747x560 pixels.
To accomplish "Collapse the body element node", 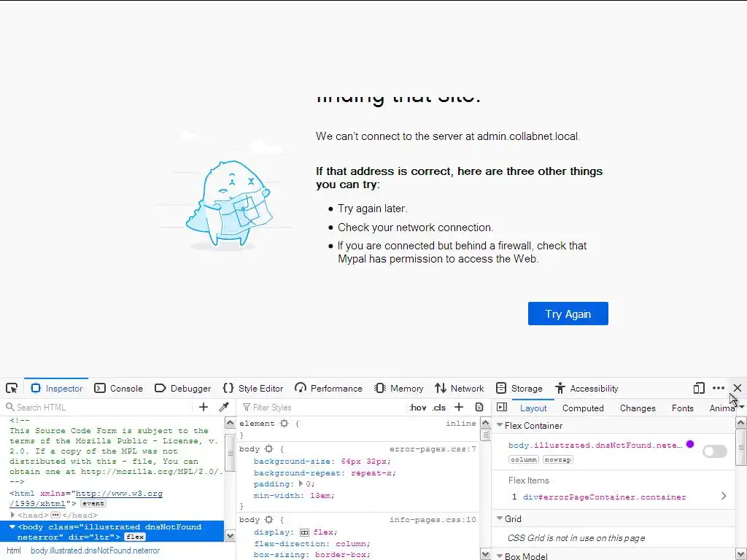I will [13, 526].
